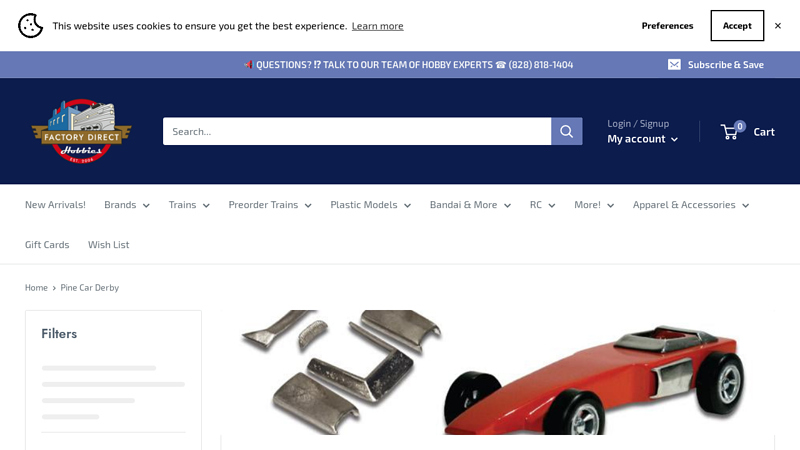The height and width of the screenshot is (450, 800).
Task: Open cookie Preferences
Action: (667, 26)
